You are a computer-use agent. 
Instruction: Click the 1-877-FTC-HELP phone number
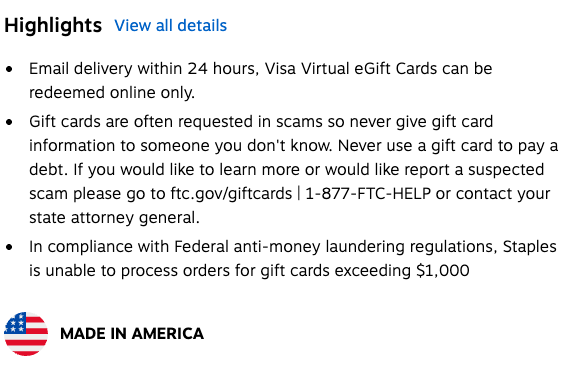(368, 194)
